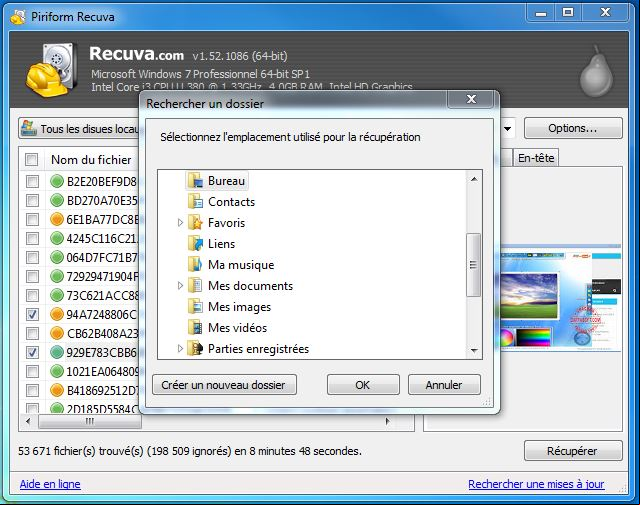Click the Mes documents folder icon
This screenshot has height=505, width=640.
[x=195, y=285]
